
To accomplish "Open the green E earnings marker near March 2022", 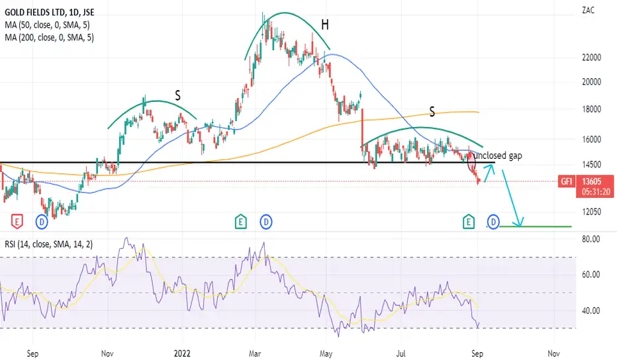I will tap(240, 222).
